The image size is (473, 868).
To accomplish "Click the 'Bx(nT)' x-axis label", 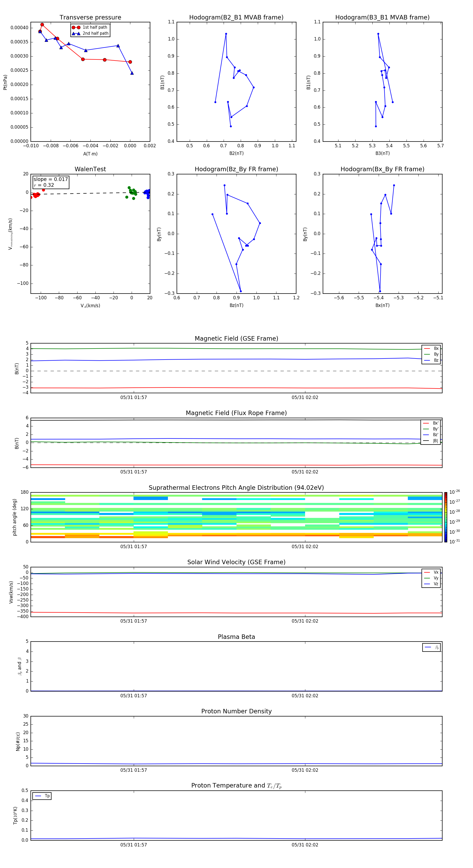I will pyautogui.click(x=382, y=305).
